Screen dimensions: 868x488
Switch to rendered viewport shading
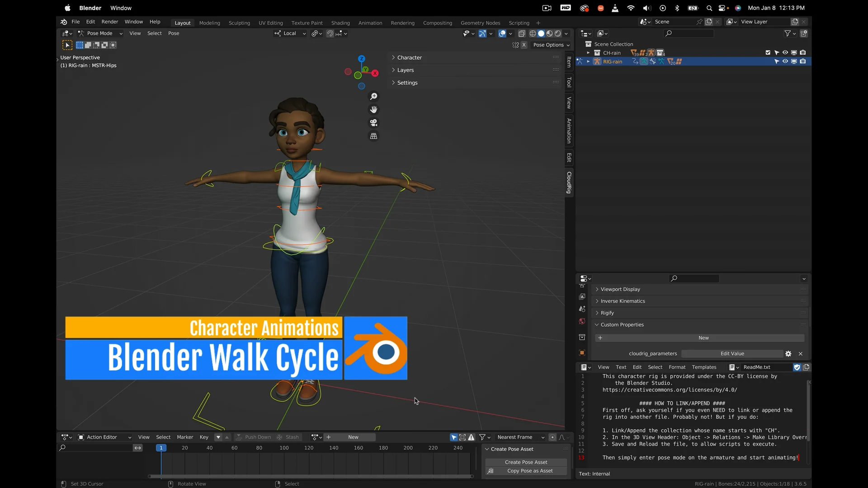coord(558,33)
